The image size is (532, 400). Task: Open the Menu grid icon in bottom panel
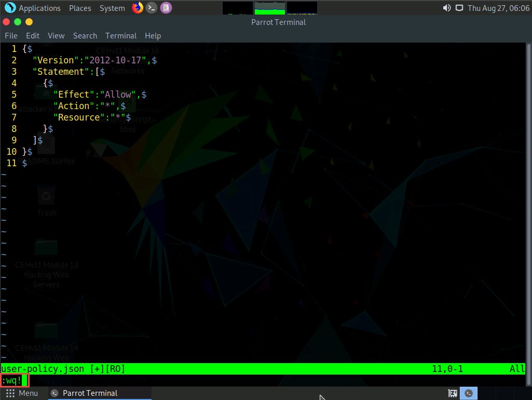[x=10, y=393]
